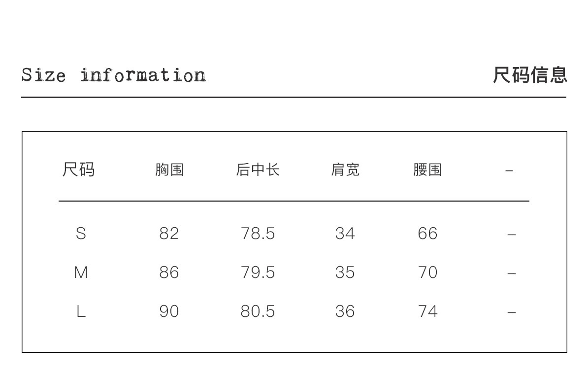Click waist value 66 for size S
This screenshot has height=376, width=588.
click(x=427, y=233)
